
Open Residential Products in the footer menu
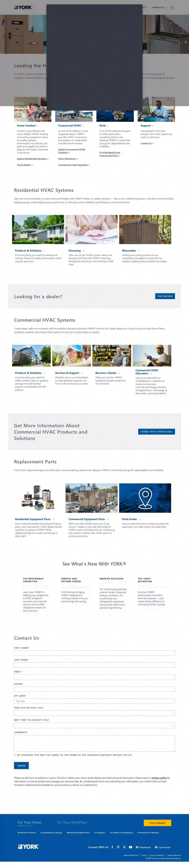(x=27, y=833)
